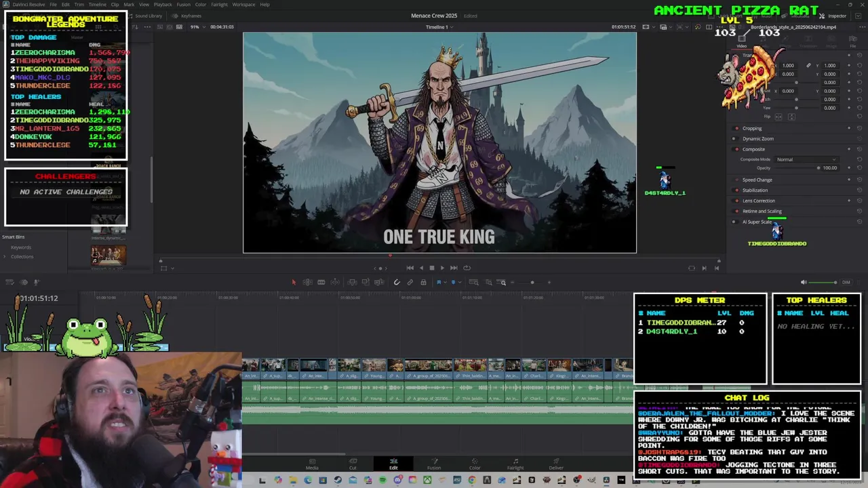Click the timeline zoom-out minus icon

point(513,282)
